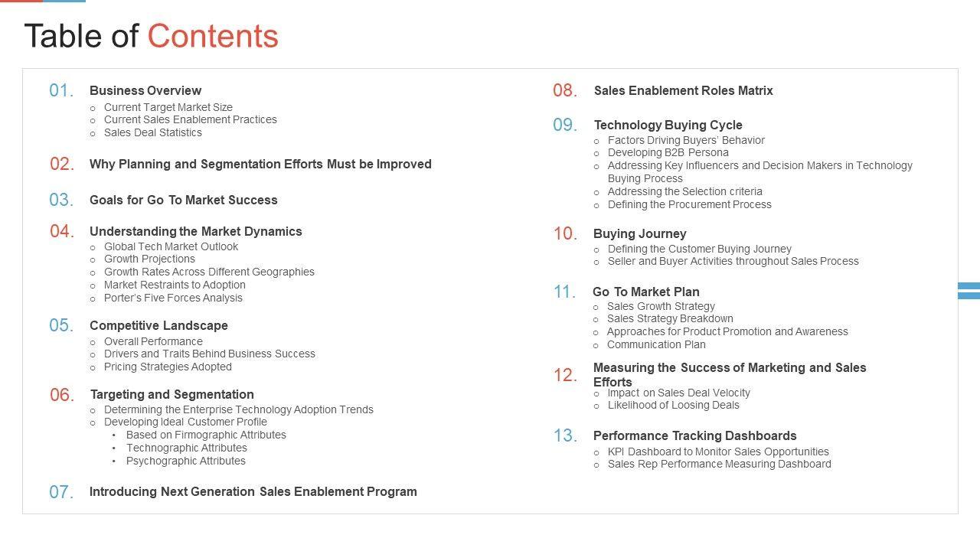The width and height of the screenshot is (980, 551).
Task: Select "Porter's Five Forces Analysis" item
Action: [173, 298]
